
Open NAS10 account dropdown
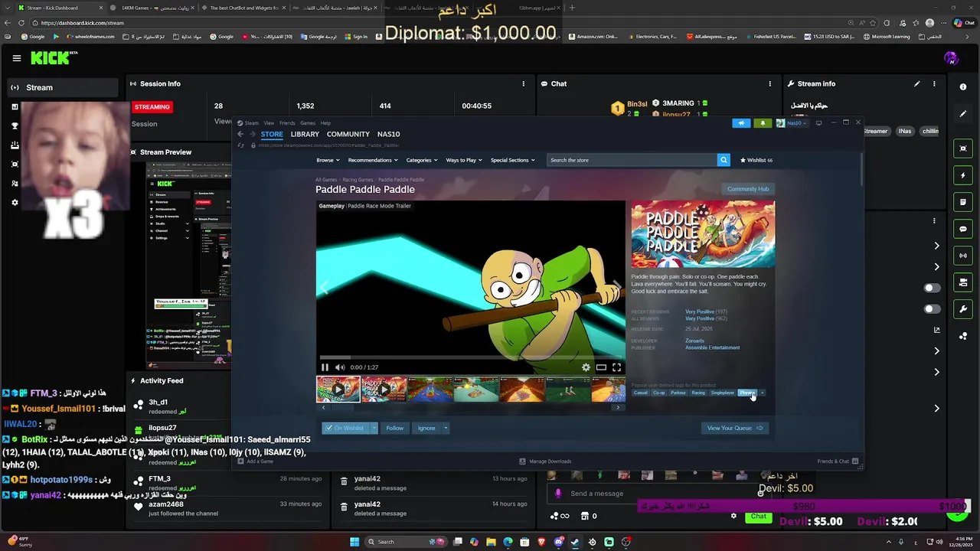pyautogui.click(x=791, y=122)
